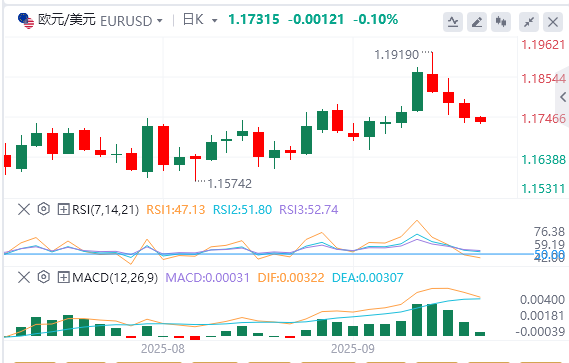Click the 1.16388 price axis label
The image size is (569, 363).
544,160
